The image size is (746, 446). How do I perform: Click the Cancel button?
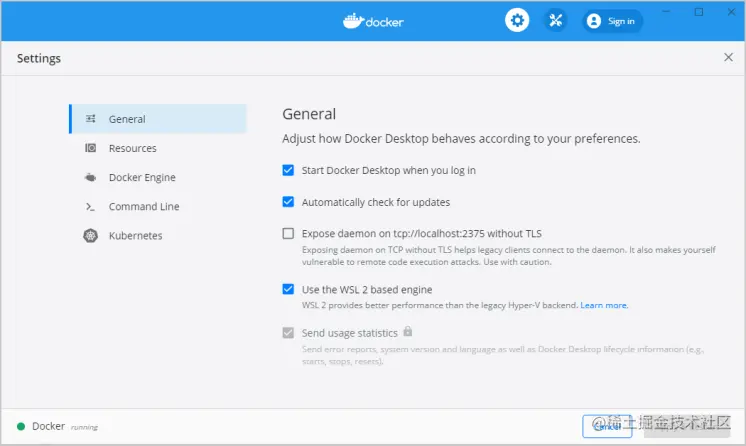[x=607, y=426]
